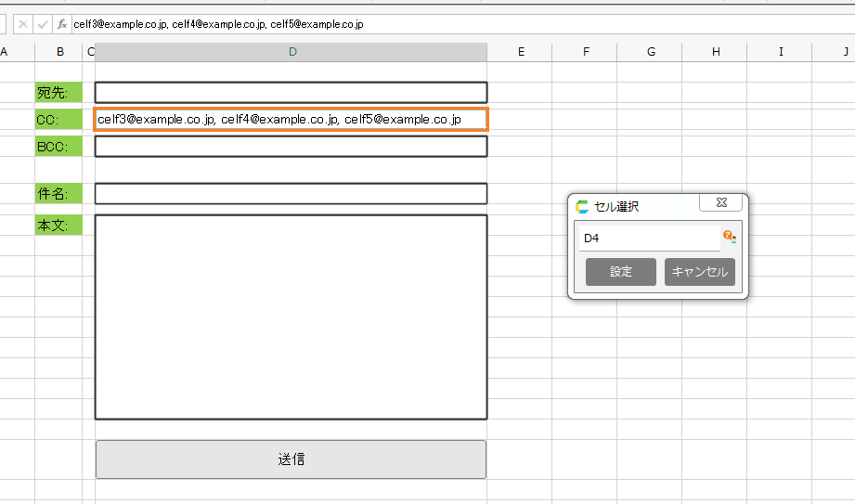Click the 送信 send button
This screenshot has height=504, width=855.
point(291,459)
